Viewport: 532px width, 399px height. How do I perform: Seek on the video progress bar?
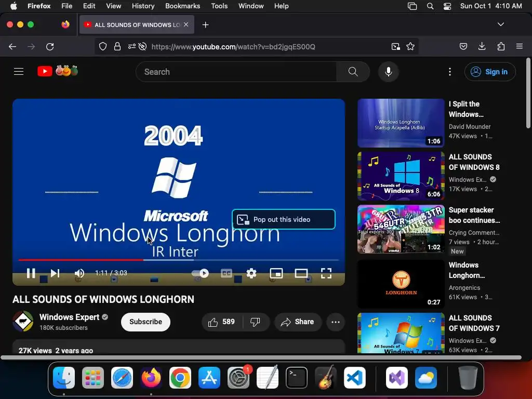click(179, 260)
